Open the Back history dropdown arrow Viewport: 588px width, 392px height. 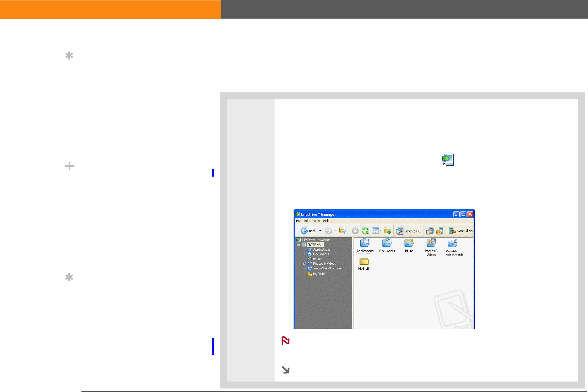pos(320,231)
